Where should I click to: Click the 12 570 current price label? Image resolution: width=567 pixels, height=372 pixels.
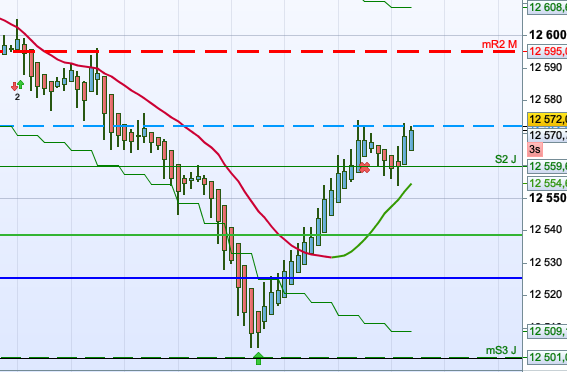click(547, 136)
